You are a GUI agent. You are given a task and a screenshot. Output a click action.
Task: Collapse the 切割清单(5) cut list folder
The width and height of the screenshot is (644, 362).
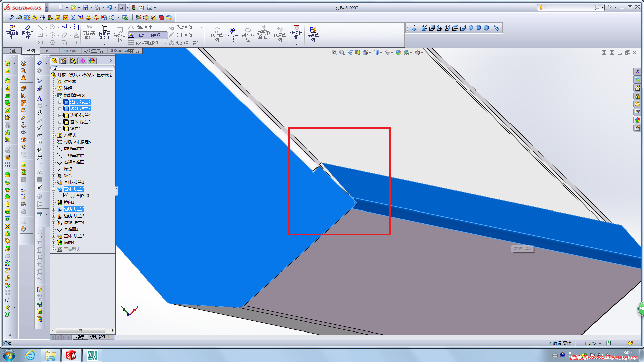tap(53, 95)
